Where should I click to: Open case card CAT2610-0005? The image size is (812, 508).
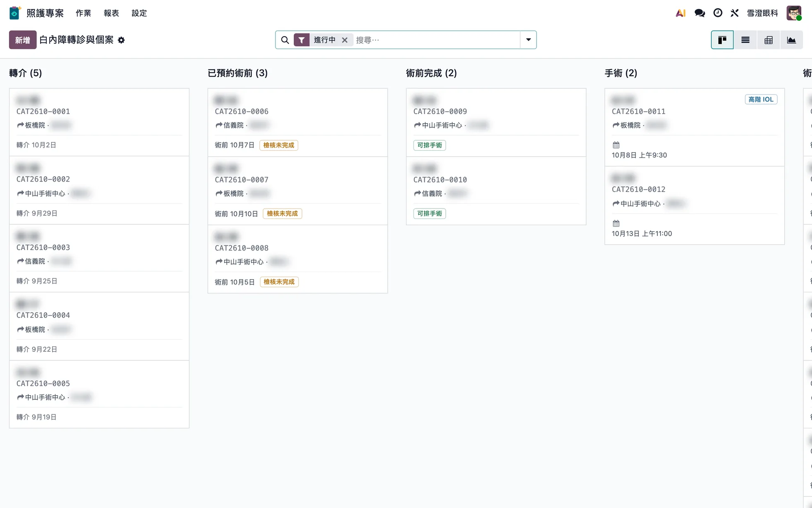99,394
